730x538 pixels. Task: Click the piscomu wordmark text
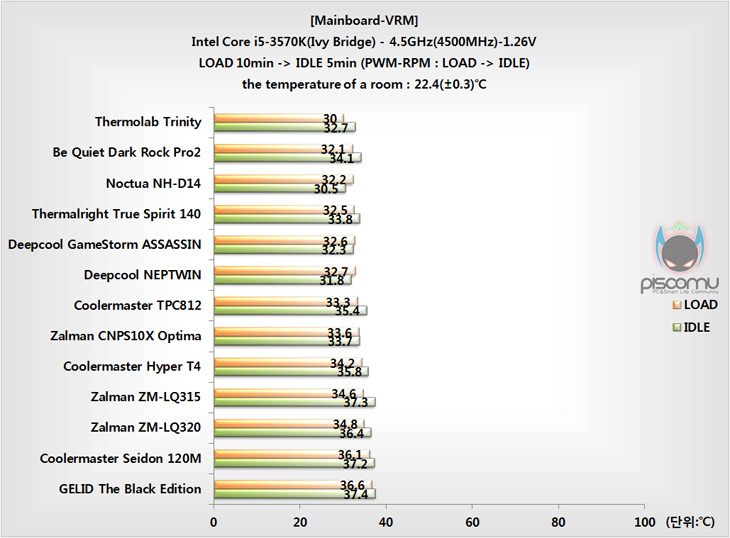click(680, 283)
